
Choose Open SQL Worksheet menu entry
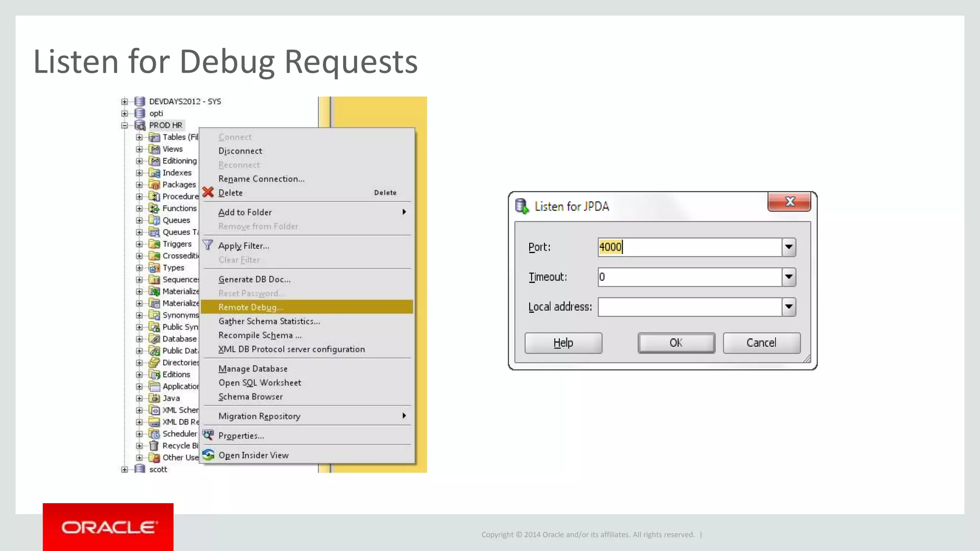point(306,383)
